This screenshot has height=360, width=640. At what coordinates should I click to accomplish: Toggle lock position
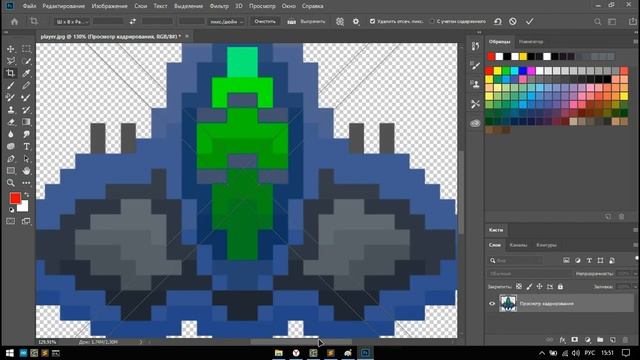coord(540,287)
